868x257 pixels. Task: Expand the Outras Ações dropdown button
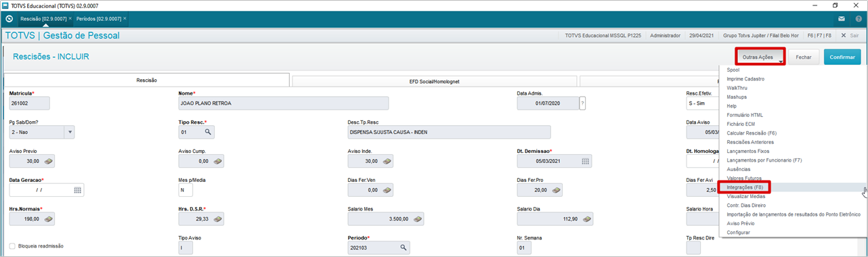pos(760,57)
